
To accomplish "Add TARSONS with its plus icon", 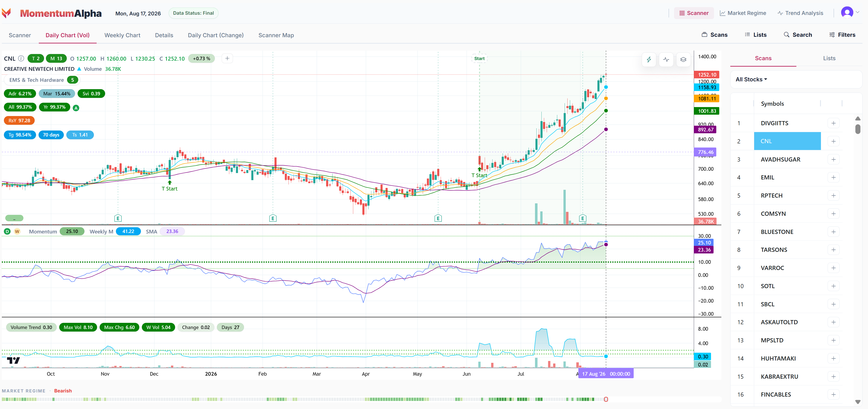I will 833,250.
